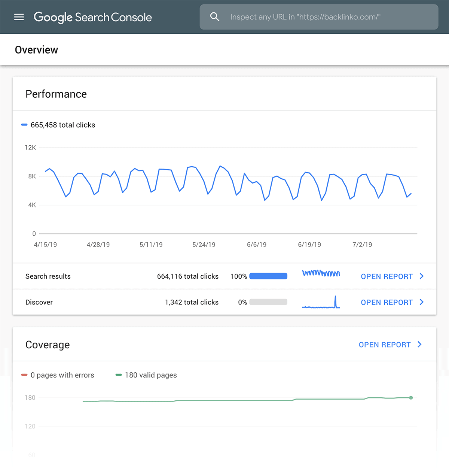Click the 7/2/19 axis date
The width and height of the screenshot is (449, 476).
pos(362,245)
